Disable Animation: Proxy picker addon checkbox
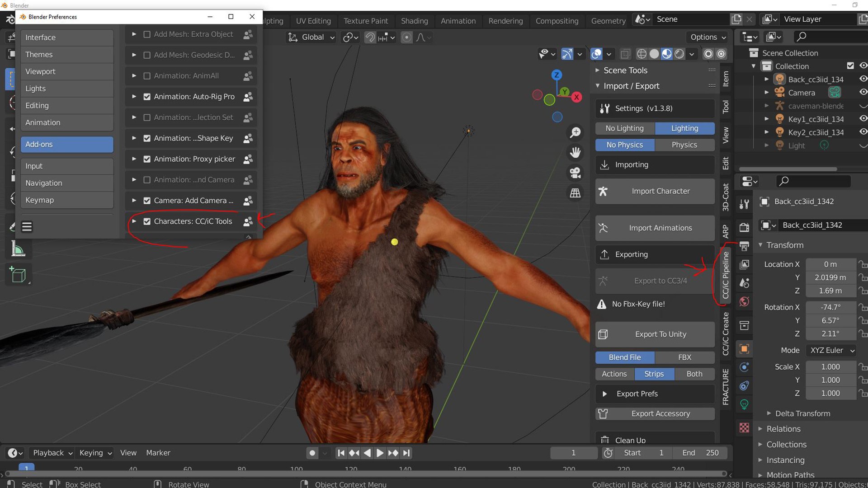Viewport: 868px width, 488px height. [x=147, y=159]
